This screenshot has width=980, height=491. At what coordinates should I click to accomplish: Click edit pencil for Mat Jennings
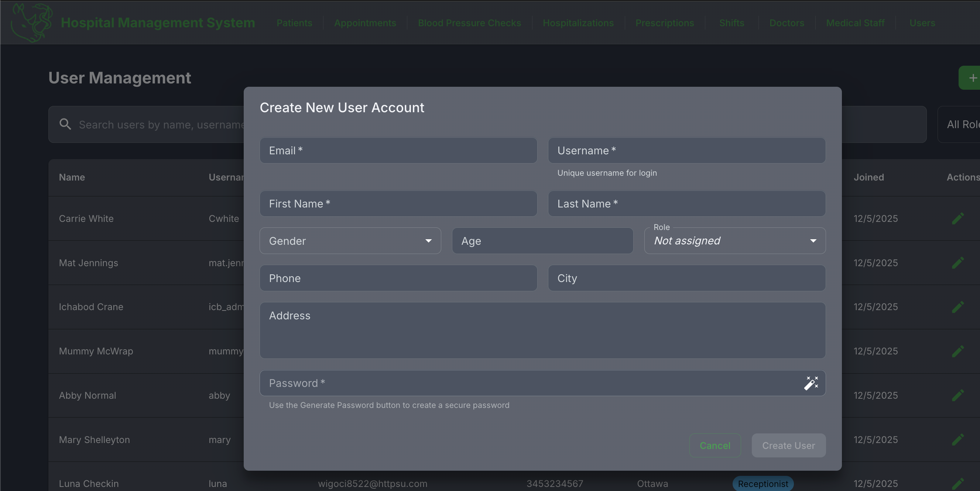point(957,263)
